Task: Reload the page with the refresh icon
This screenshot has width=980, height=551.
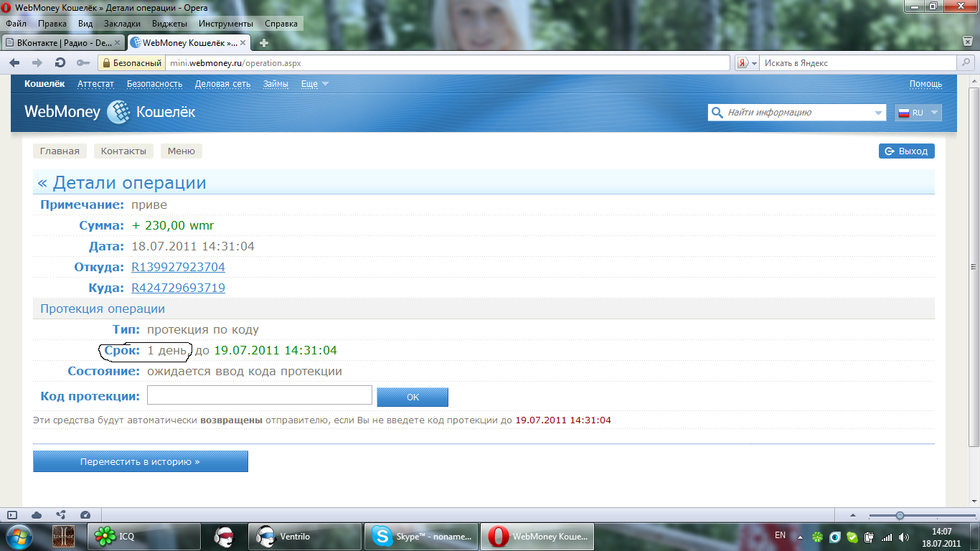Action: coord(60,62)
